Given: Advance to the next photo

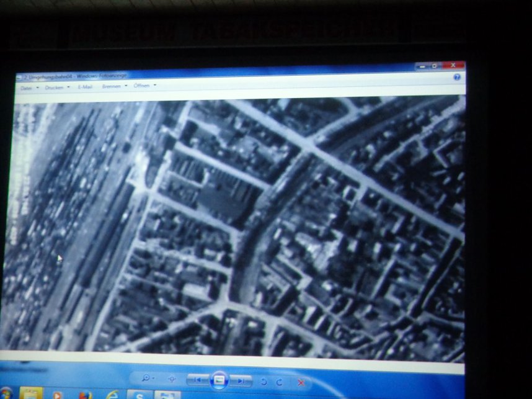Looking at the screenshot, I should [x=242, y=380].
